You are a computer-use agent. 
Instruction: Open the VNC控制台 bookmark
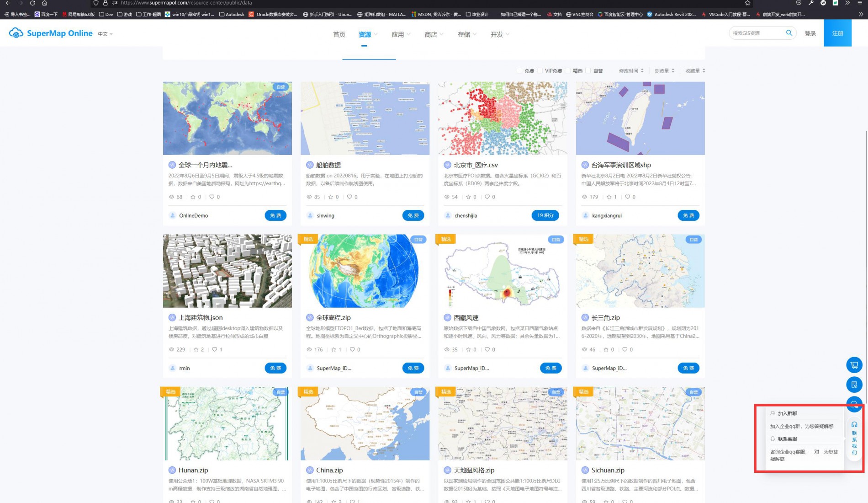pos(579,14)
